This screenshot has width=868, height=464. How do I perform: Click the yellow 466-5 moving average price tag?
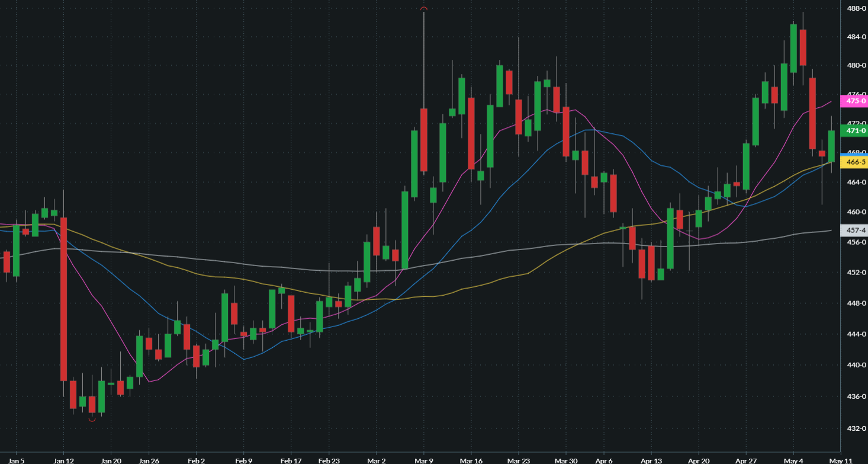click(x=855, y=162)
